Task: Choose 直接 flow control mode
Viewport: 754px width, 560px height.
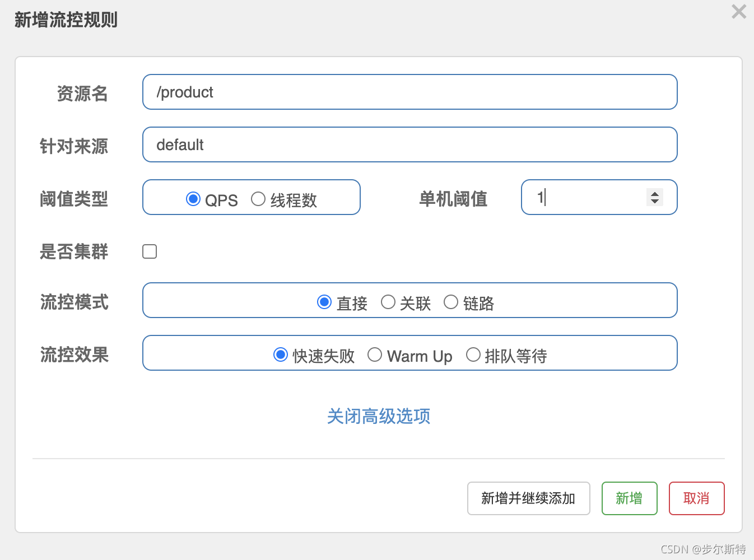Action: pyautogui.click(x=324, y=302)
